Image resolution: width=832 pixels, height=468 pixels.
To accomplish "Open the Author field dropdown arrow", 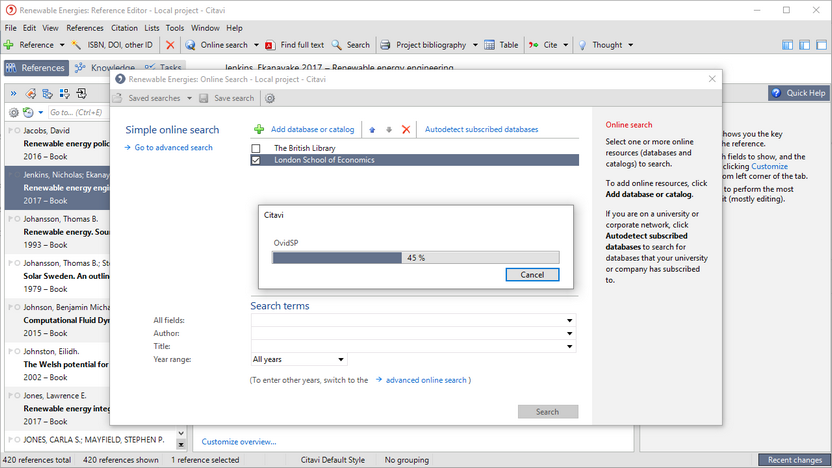I will tap(569, 333).
